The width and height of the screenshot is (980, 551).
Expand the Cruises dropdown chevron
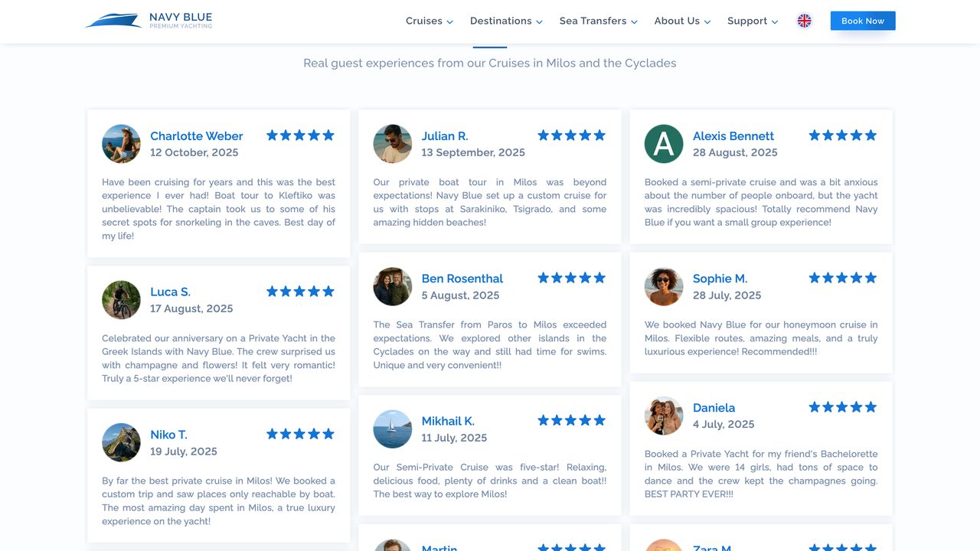(449, 21)
